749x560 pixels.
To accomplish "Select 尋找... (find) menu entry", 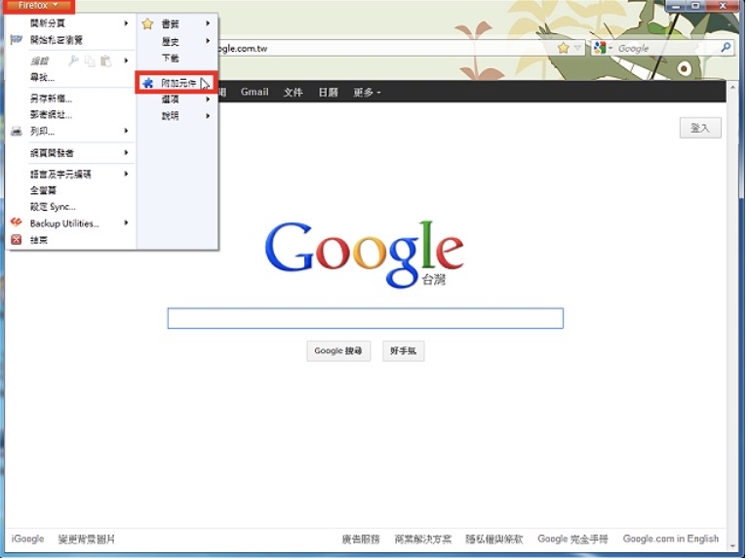I will point(43,77).
